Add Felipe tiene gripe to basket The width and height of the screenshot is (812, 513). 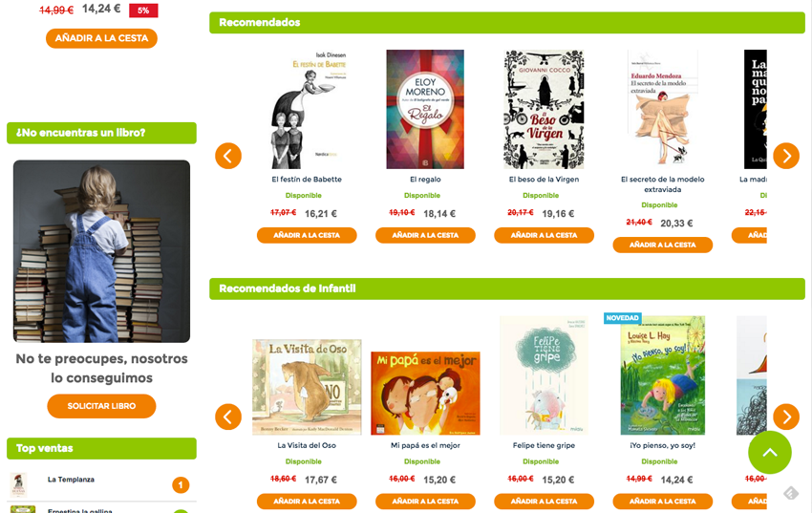pos(544,502)
